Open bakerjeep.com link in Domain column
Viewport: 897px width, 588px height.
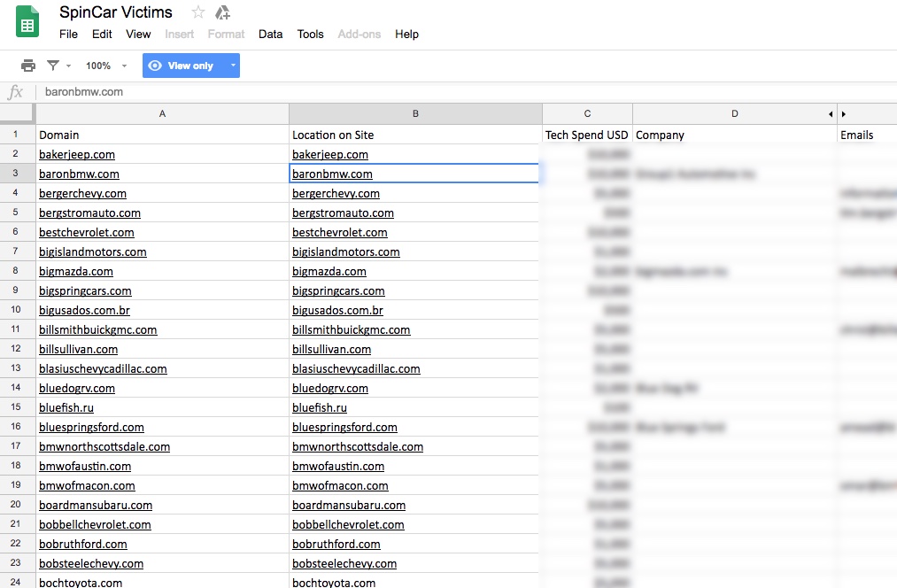(77, 154)
